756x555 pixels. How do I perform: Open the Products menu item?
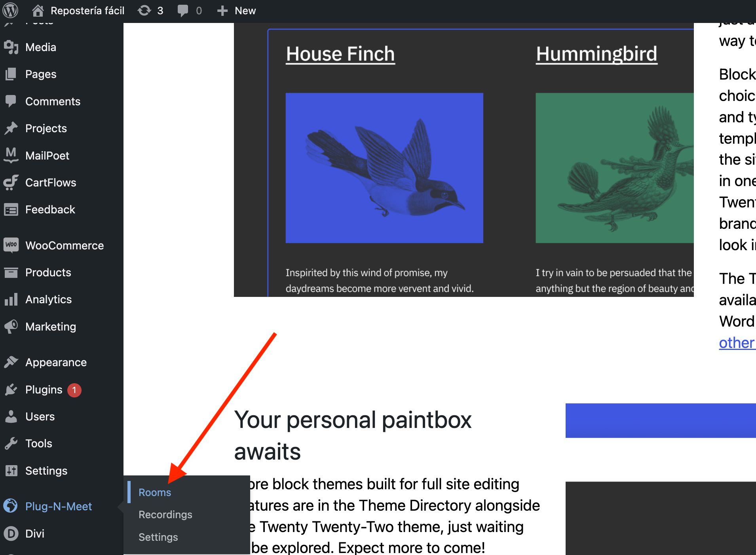click(48, 272)
